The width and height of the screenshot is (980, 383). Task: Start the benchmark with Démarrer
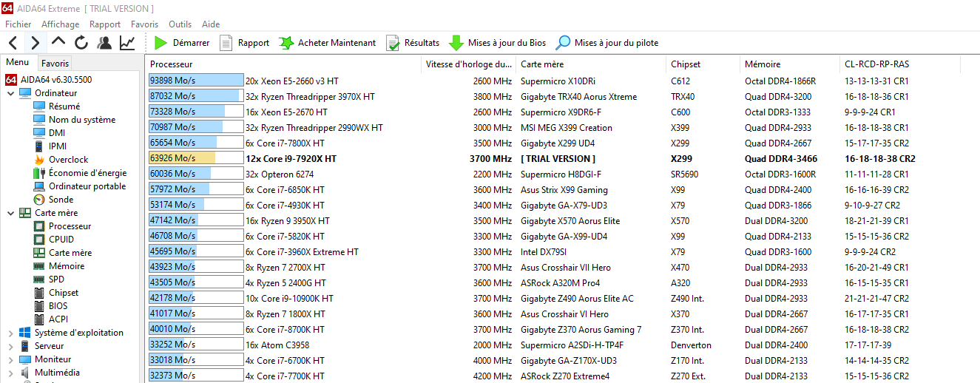pyautogui.click(x=182, y=43)
